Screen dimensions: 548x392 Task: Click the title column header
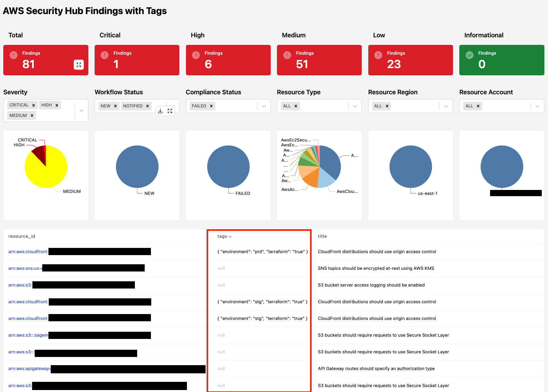(322, 236)
